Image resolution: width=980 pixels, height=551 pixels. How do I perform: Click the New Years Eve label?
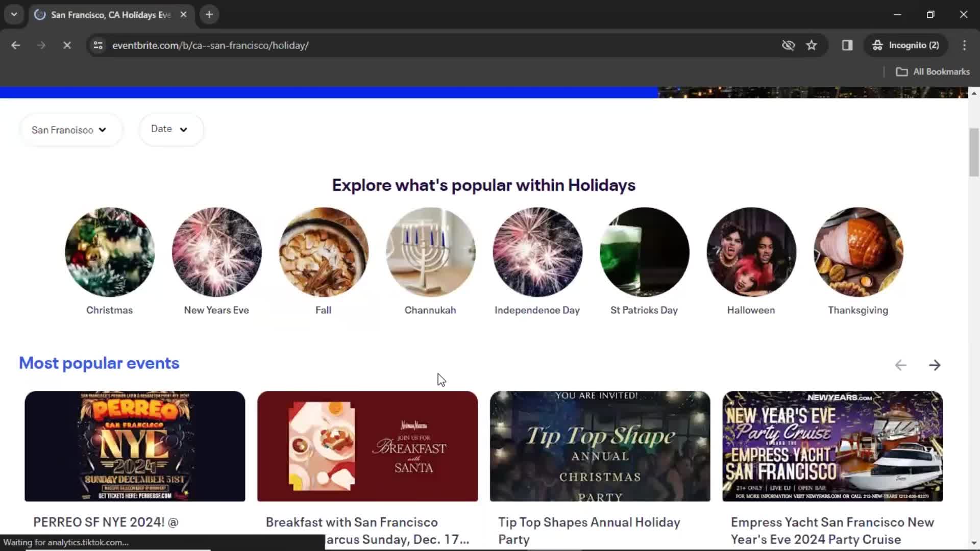216,310
